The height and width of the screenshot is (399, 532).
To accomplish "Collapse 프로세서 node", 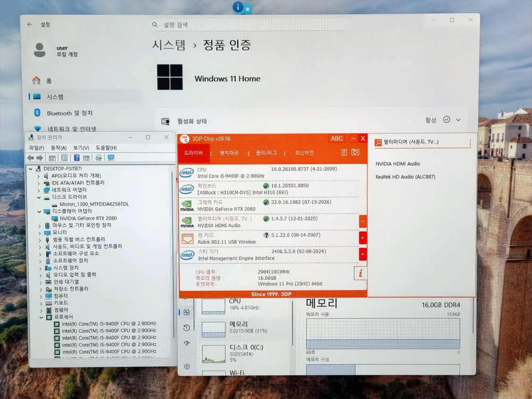I will [41, 317].
